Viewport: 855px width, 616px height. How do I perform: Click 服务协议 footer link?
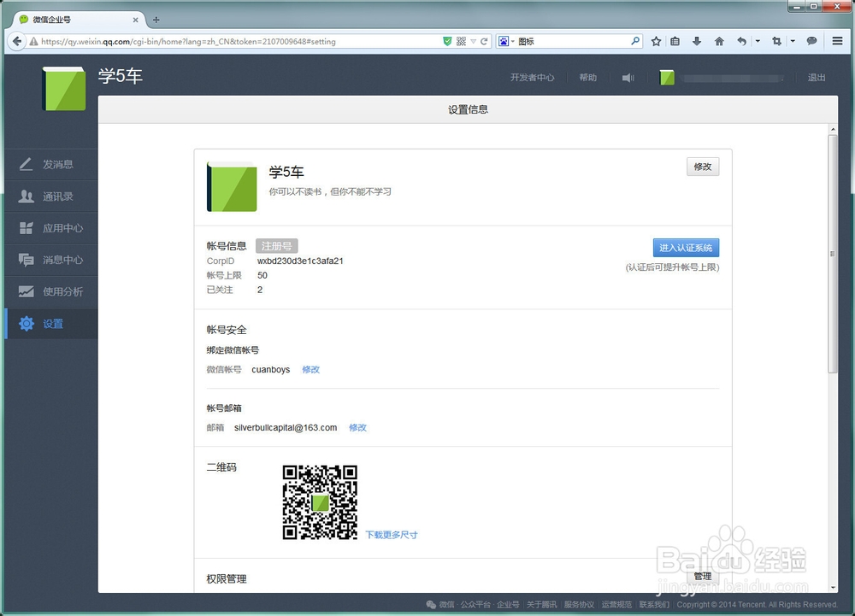coord(579,605)
